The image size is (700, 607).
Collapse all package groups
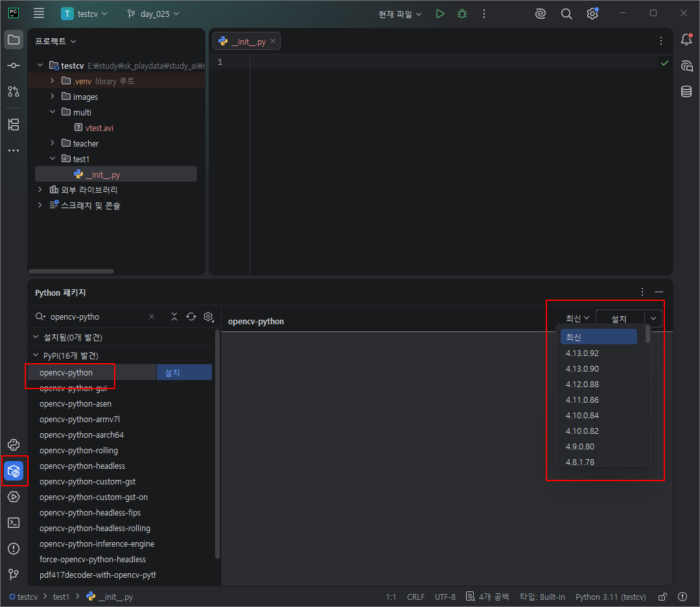click(174, 316)
